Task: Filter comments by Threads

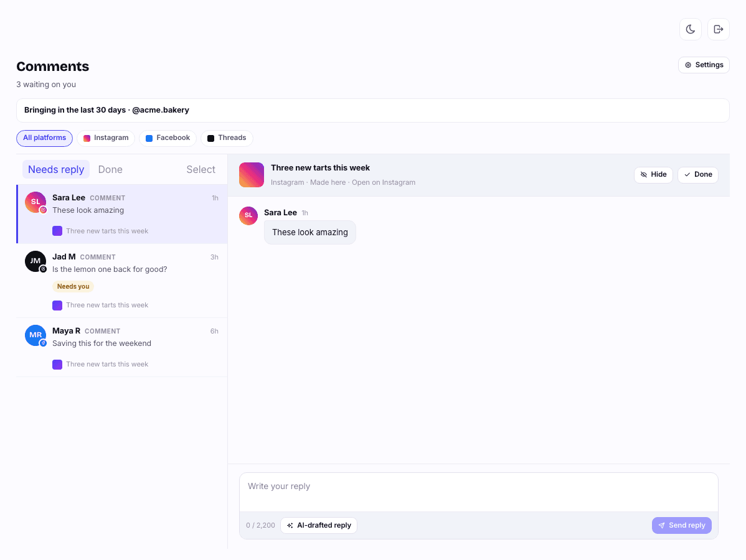Action: click(227, 138)
